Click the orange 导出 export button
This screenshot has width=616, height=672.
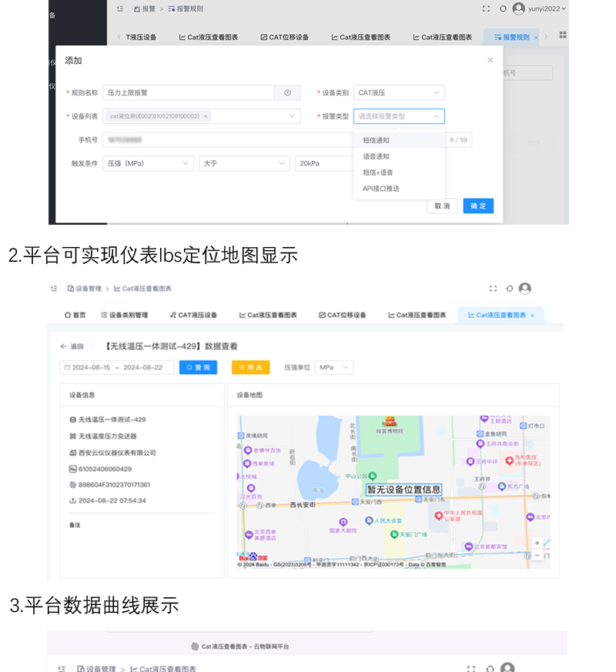pos(250,368)
